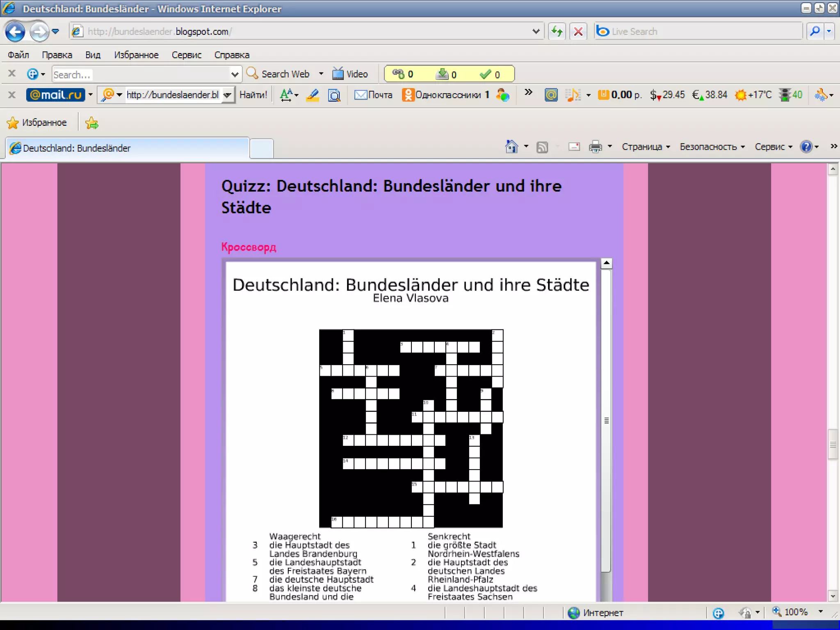Click the text highlighter pen icon
The width and height of the screenshot is (840, 630).
click(x=313, y=95)
